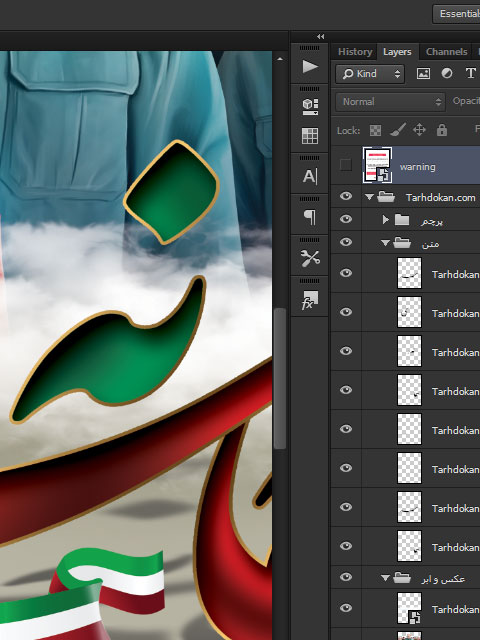Select the warning layer name
Image resolution: width=480 pixels, height=640 pixels.
[418, 167]
